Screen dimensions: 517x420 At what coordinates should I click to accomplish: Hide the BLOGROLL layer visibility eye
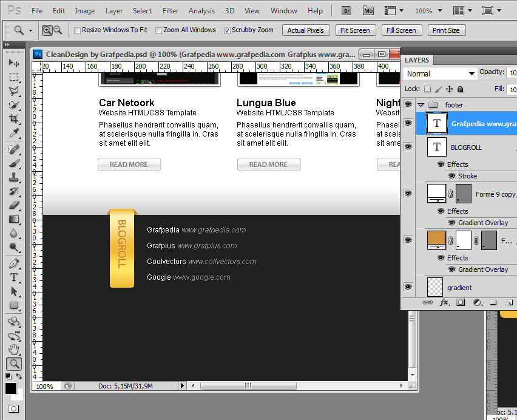click(408, 146)
